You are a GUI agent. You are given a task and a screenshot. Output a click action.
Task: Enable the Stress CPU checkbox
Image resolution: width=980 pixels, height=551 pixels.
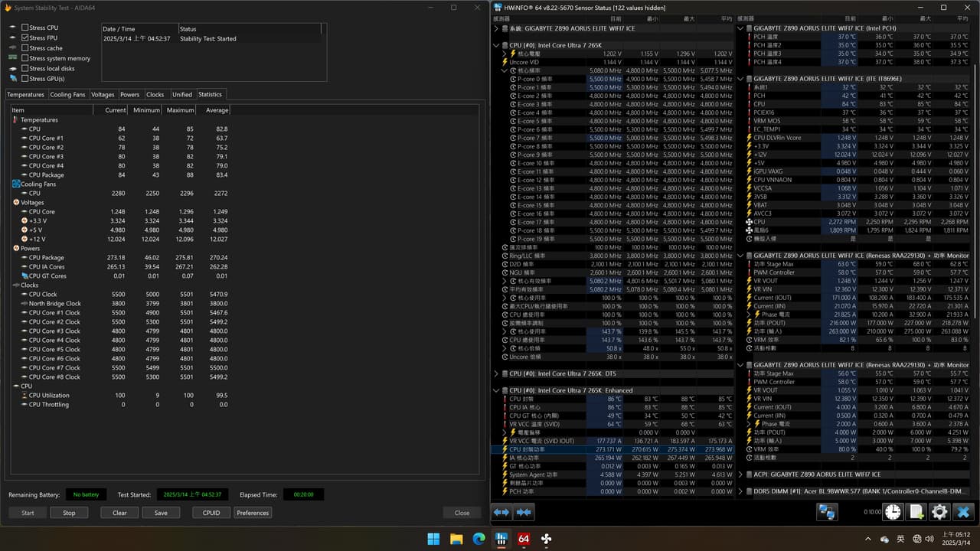25,28
